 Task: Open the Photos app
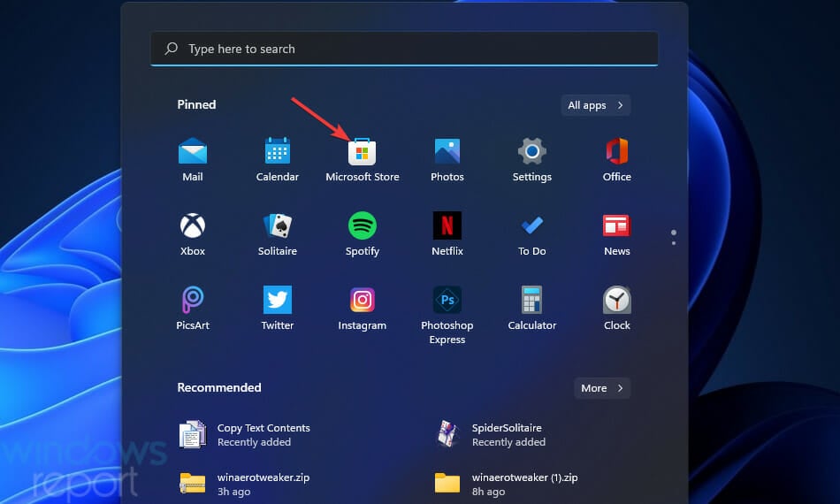tap(447, 159)
